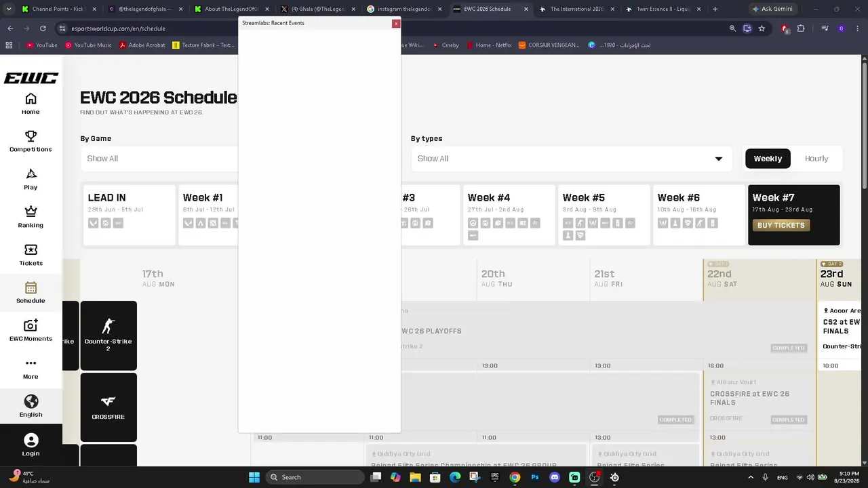
Task: Select the Week #5 card
Action: point(604,215)
